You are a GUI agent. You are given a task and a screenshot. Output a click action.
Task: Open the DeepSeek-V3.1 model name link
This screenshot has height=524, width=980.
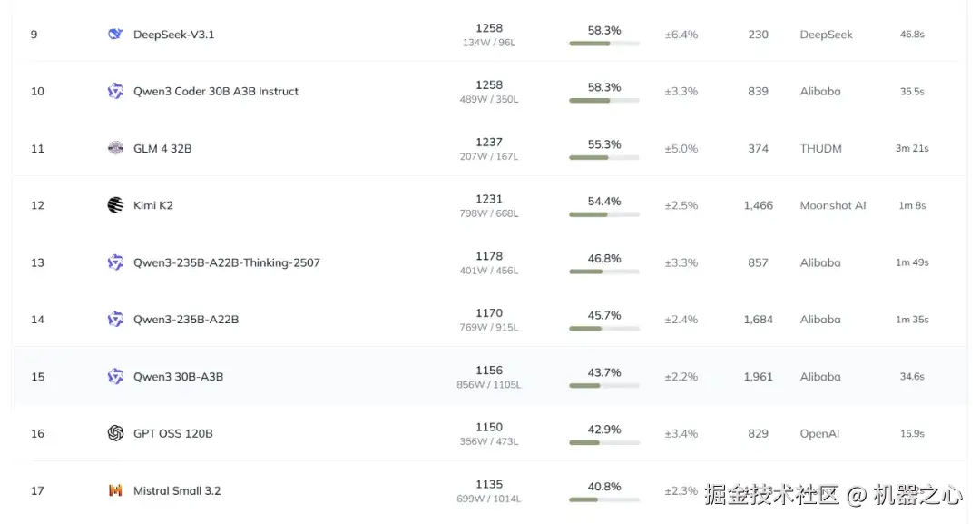(173, 35)
